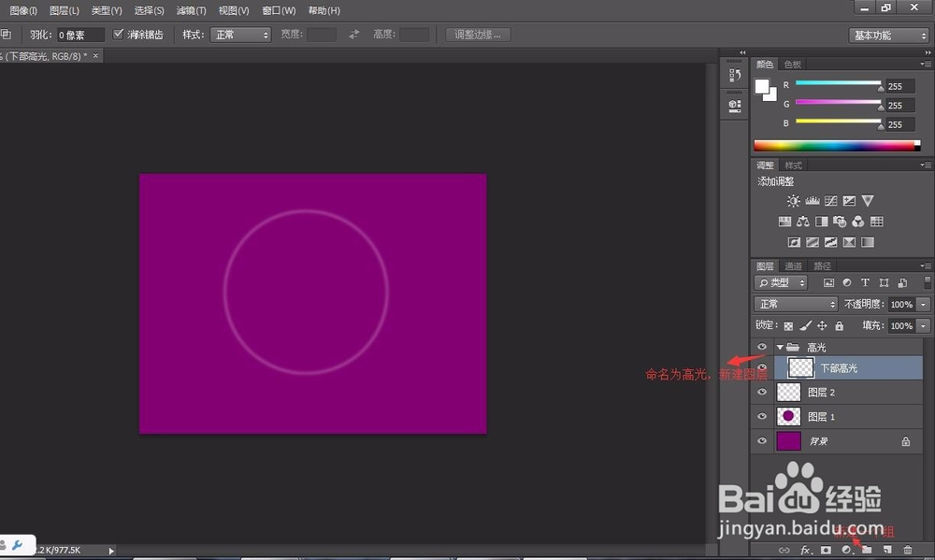
Task: Add a layer mask
Action: [826, 550]
